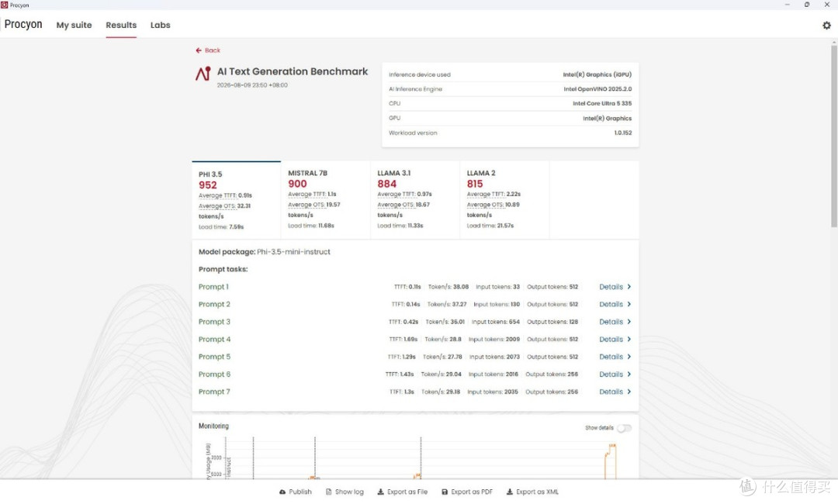Click the Procyon logo text
The height and width of the screenshot is (504, 838).
tap(23, 25)
